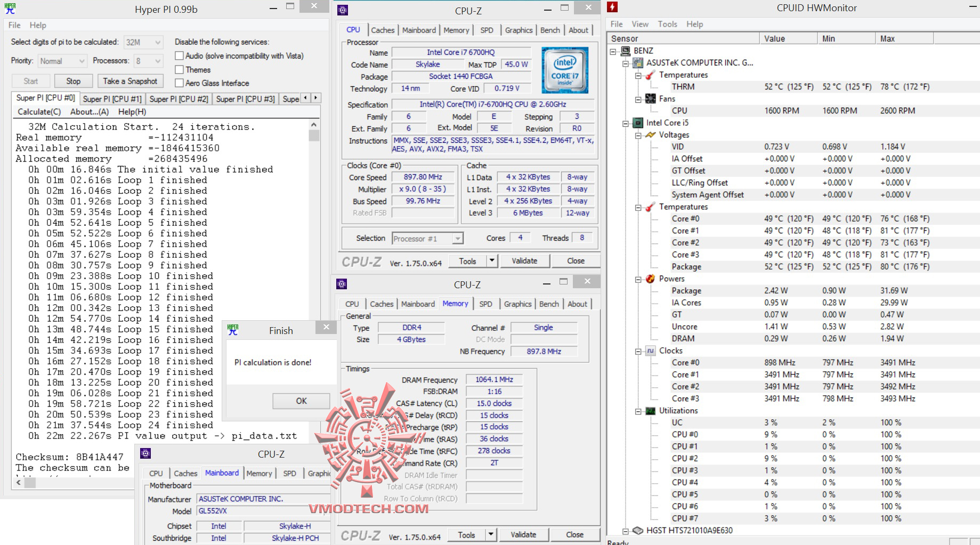Viewport: 980px width, 545px height.
Task: Open the About tab in top CPU-Z
Action: tap(578, 30)
